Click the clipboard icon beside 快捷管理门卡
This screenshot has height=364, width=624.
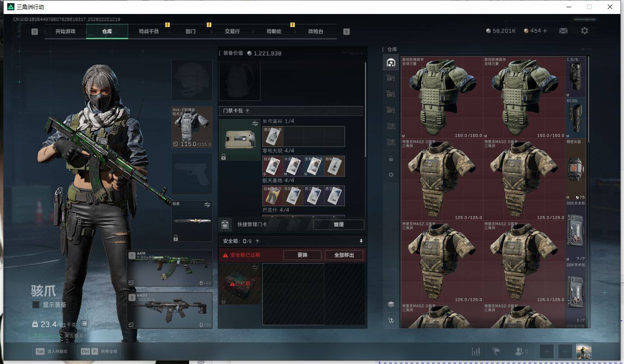tap(225, 225)
